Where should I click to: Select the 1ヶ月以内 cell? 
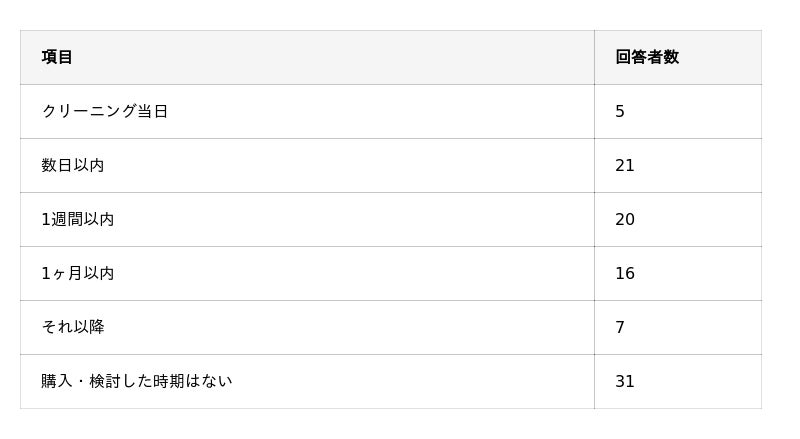tap(78, 273)
